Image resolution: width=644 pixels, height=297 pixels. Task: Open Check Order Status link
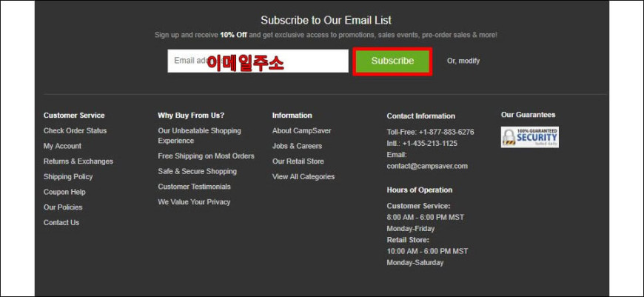[x=76, y=130]
